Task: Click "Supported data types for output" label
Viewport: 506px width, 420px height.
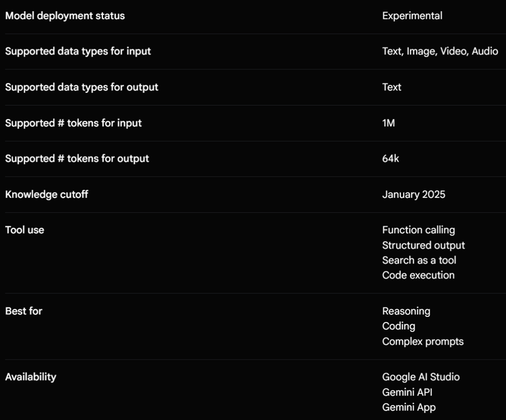Action: pyautogui.click(x=82, y=87)
